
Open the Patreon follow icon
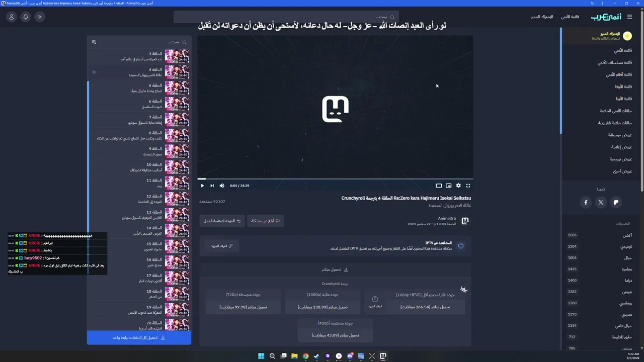click(x=616, y=202)
